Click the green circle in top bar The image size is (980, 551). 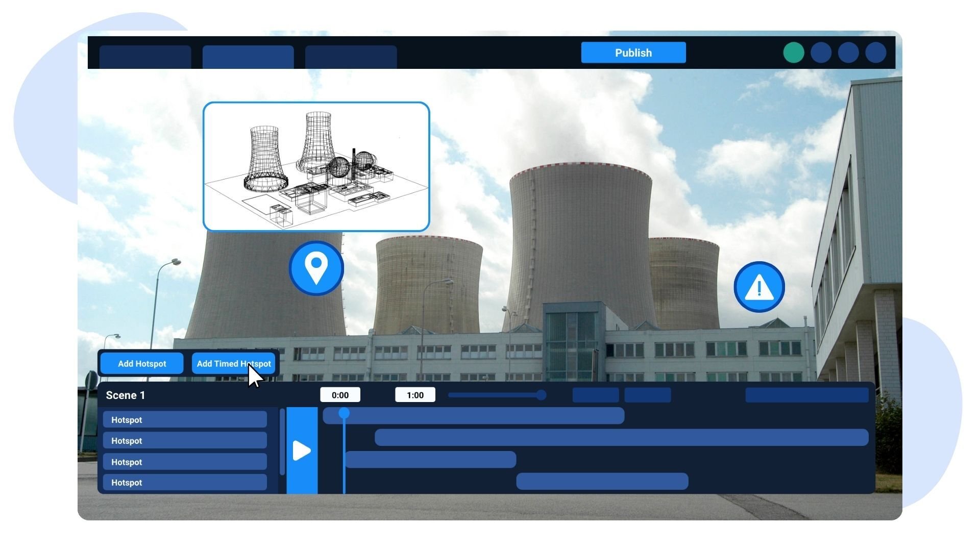(794, 53)
